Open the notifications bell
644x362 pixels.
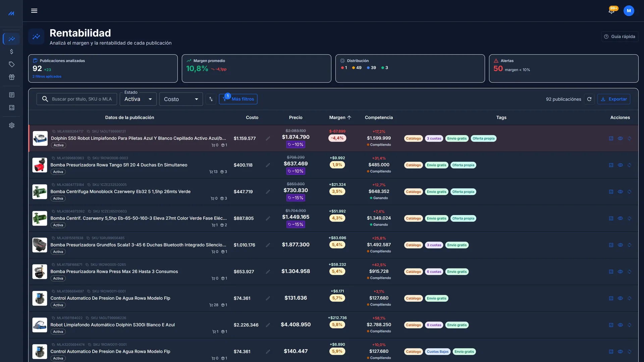611,11
